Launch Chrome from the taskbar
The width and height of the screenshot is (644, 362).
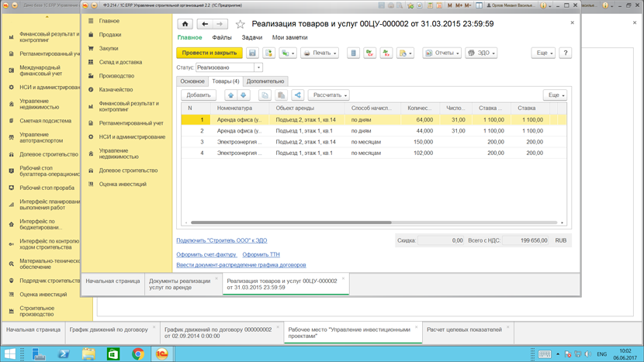pyautogui.click(x=138, y=353)
